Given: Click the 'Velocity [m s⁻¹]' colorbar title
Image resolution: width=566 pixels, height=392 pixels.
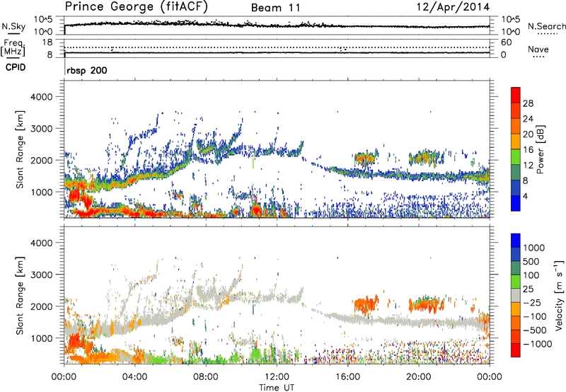Looking at the screenshot, I should [559, 295].
